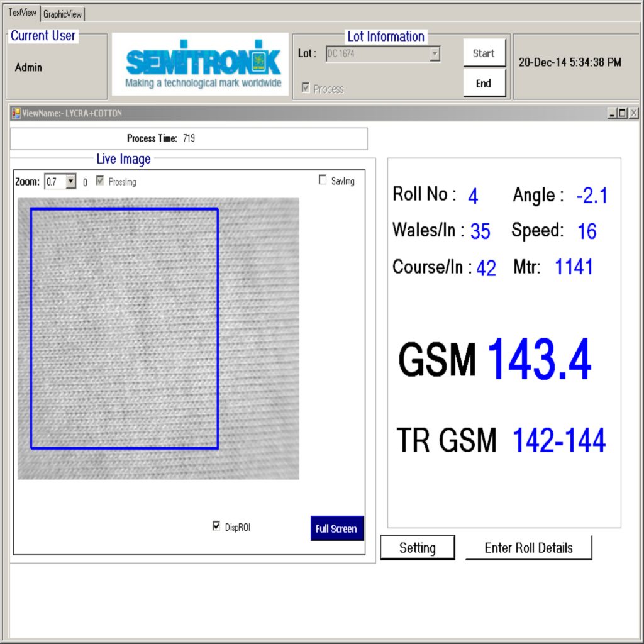Close the LYCRA+COTTON view window
Image resolution: width=644 pixels, height=644 pixels.
[633, 113]
